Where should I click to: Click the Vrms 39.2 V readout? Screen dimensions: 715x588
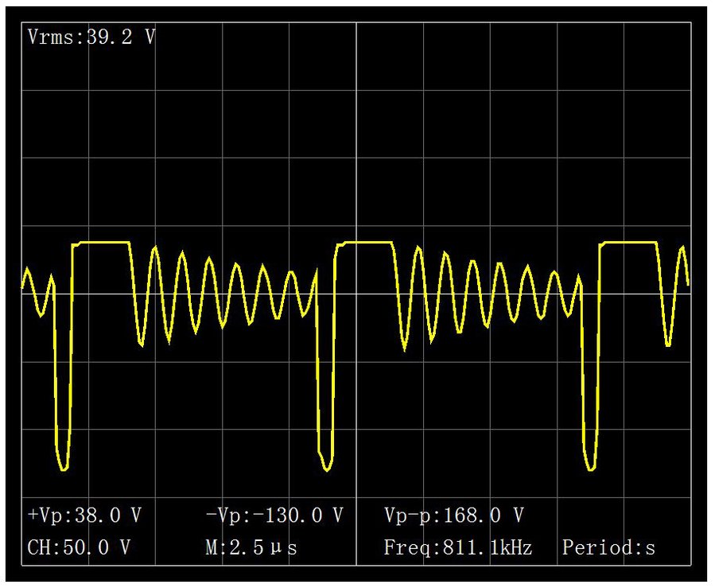click(x=91, y=37)
